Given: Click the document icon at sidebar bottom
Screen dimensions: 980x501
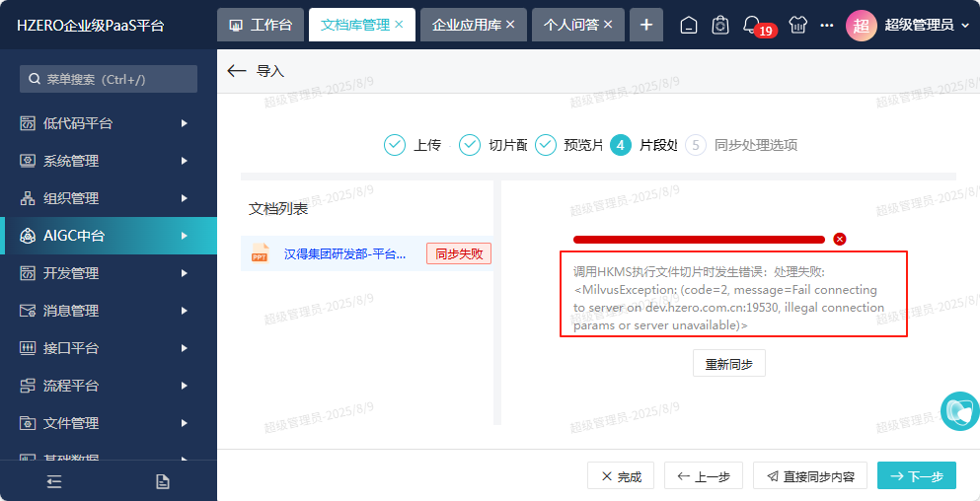Looking at the screenshot, I should (163, 481).
